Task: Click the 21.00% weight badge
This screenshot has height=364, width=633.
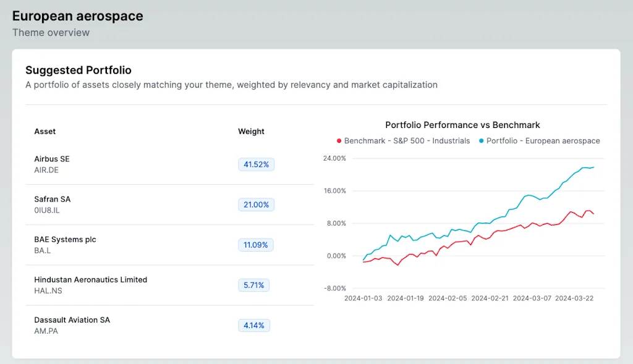Action: (x=256, y=205)
